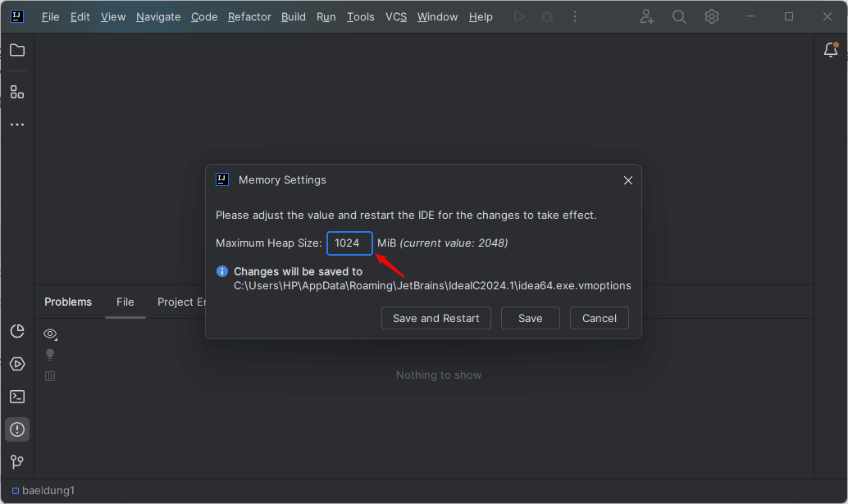This screenshot has width=848, height=504.
Task: Open IDE settings gear icon
Action: 712,16
